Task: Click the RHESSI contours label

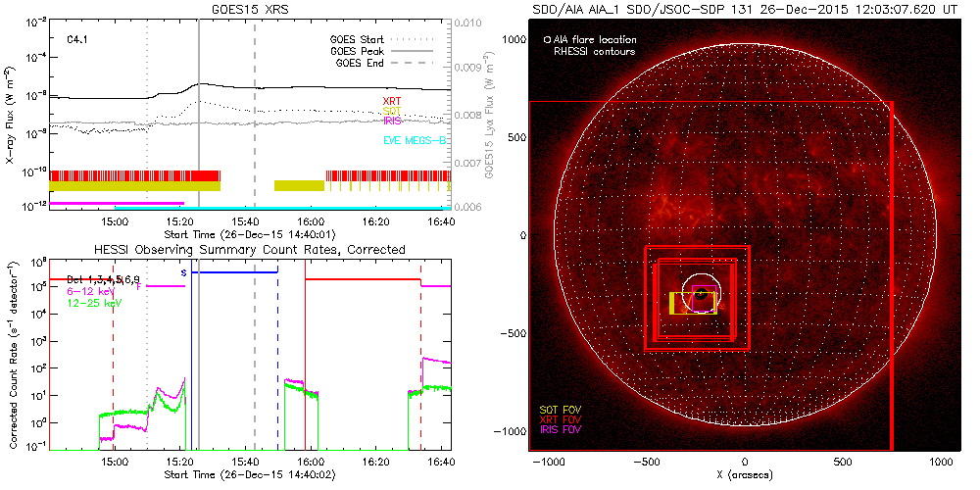Action: point(595,51)
